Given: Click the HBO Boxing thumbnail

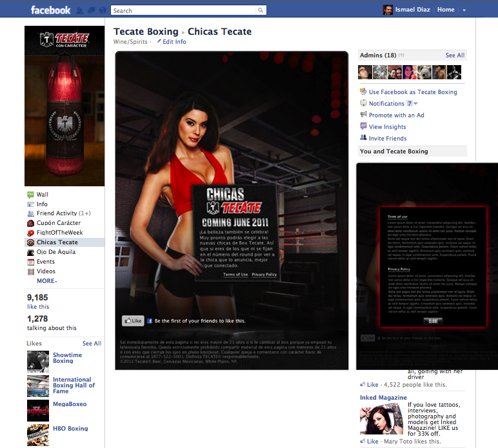Looking at the screenshot, I should coord(38,435).
